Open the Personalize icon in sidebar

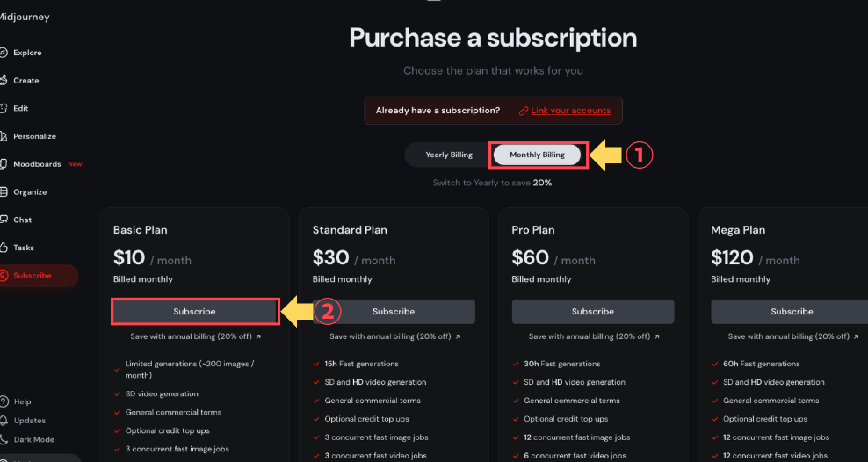[x=4, y=136]
